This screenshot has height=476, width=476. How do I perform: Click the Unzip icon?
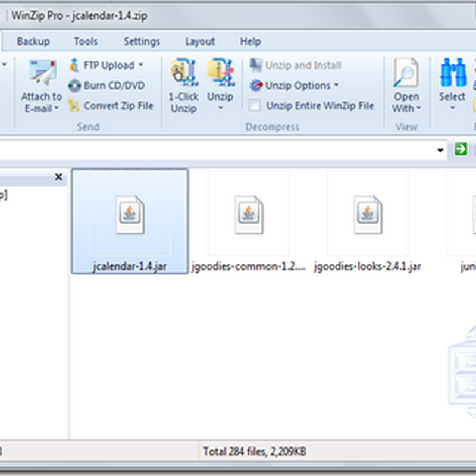pos(221,73)
